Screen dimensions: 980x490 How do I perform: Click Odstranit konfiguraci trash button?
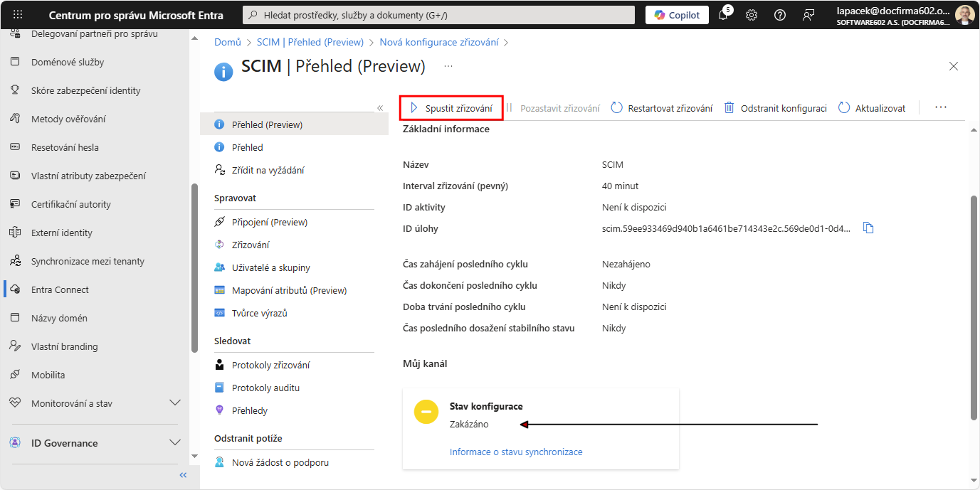776,108
